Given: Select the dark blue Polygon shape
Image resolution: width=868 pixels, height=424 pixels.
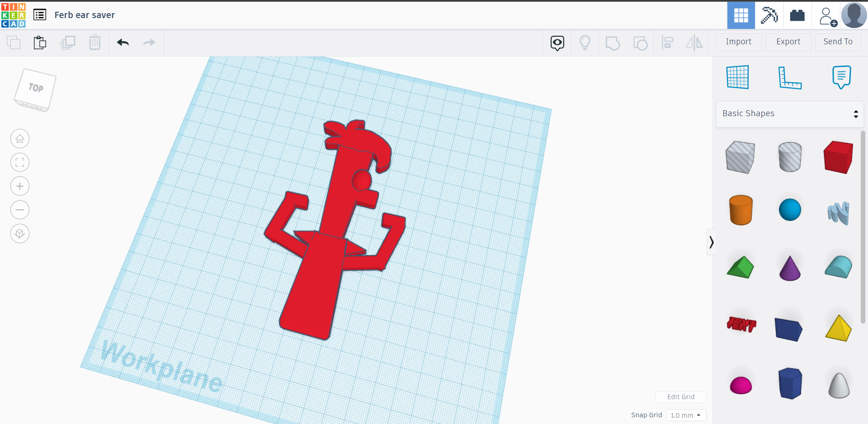Looking at the screenshot, I should click(790, 383).
